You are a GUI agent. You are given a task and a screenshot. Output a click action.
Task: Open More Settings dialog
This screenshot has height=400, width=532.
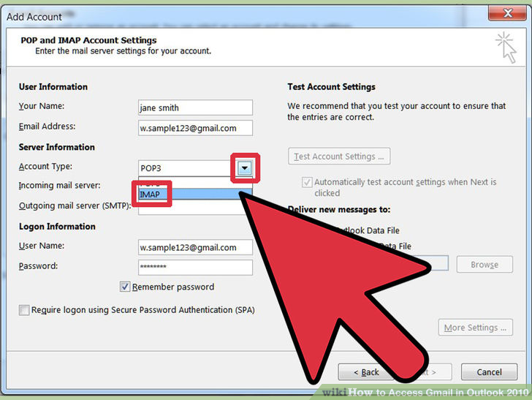click(475, 328)
